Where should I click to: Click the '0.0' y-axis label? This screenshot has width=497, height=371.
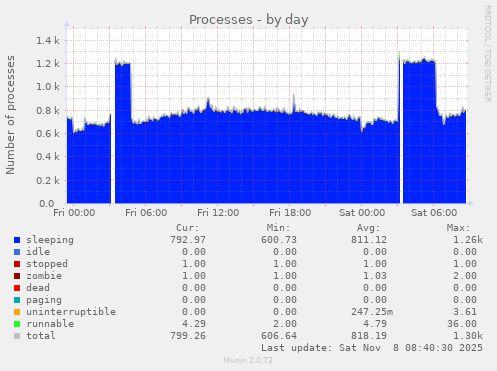click(46, 203)
